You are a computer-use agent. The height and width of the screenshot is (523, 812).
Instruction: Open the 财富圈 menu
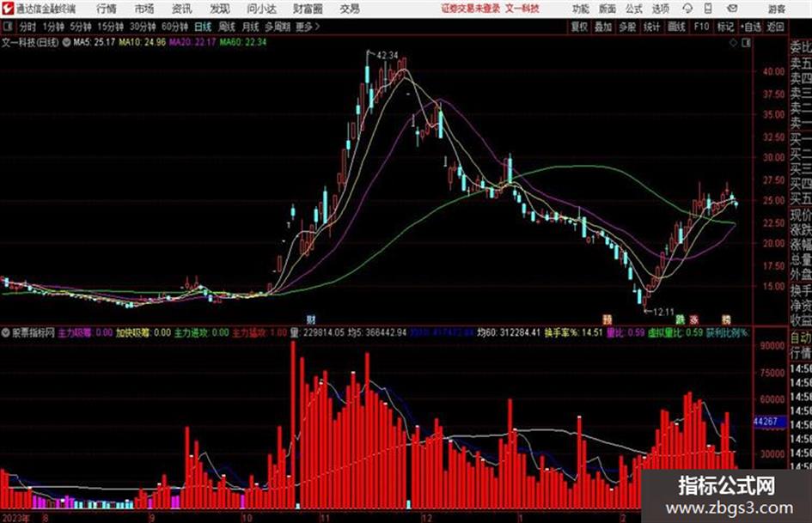point(308,9)
